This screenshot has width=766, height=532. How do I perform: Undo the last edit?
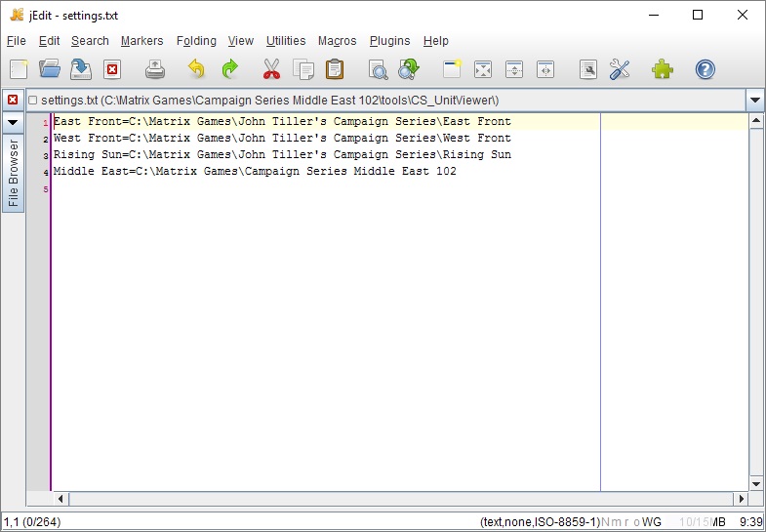[196, 69]
